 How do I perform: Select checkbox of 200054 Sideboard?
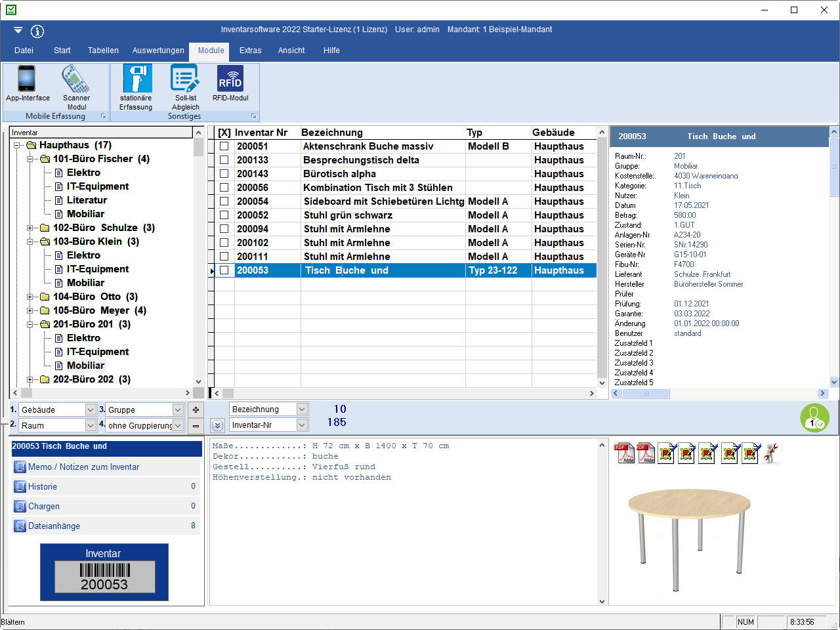224,201
